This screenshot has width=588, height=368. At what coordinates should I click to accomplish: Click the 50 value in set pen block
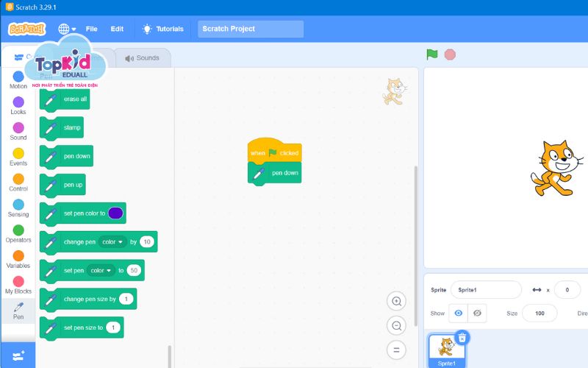[134, 270]
